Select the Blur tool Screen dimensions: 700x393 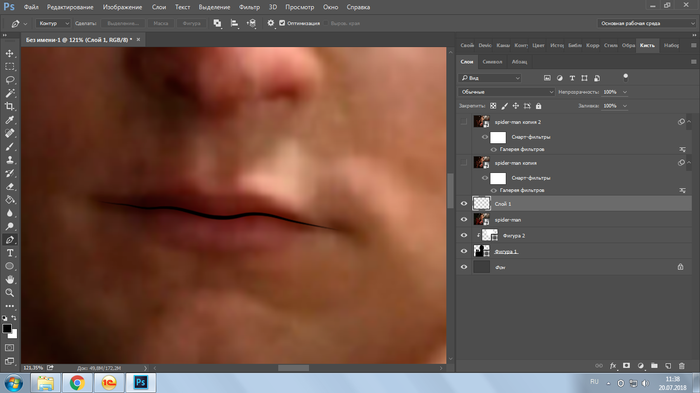point(9,213)
